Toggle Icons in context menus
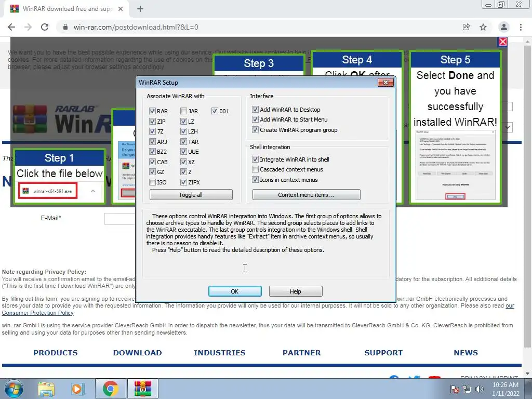Viewport: 532px width, 399px height. (255, 179)
